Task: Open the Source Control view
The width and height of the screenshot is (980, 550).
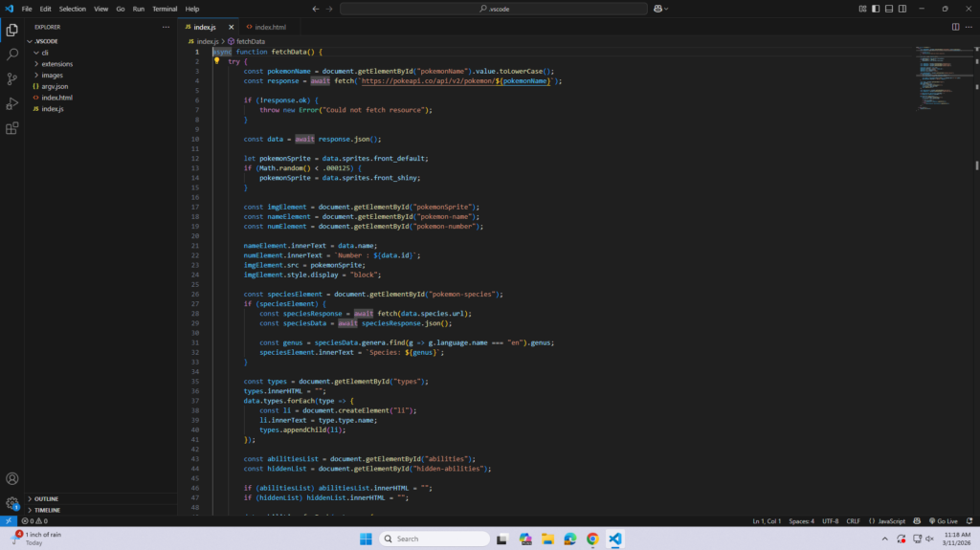Action: [x=12, y=78]
